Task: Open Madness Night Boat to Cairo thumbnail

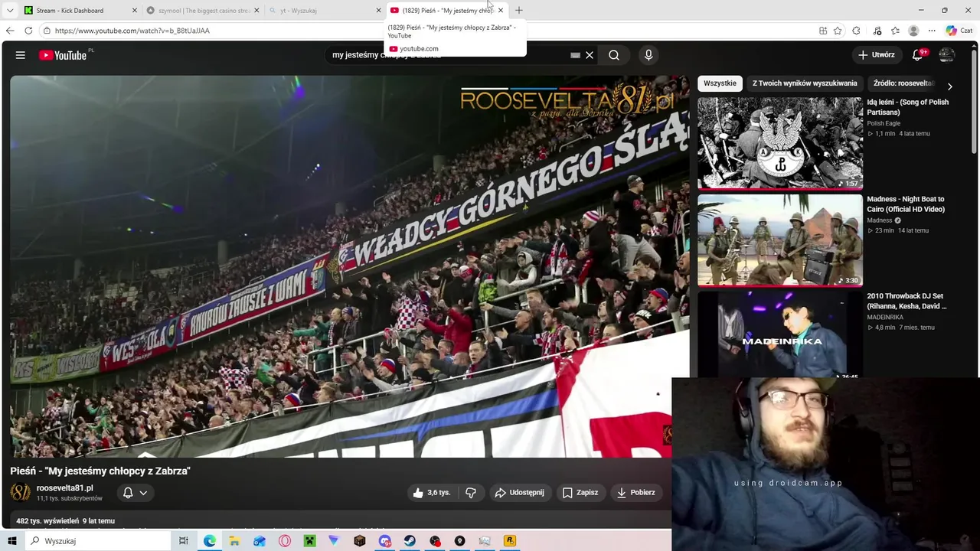Action: (x=780, y=240)
